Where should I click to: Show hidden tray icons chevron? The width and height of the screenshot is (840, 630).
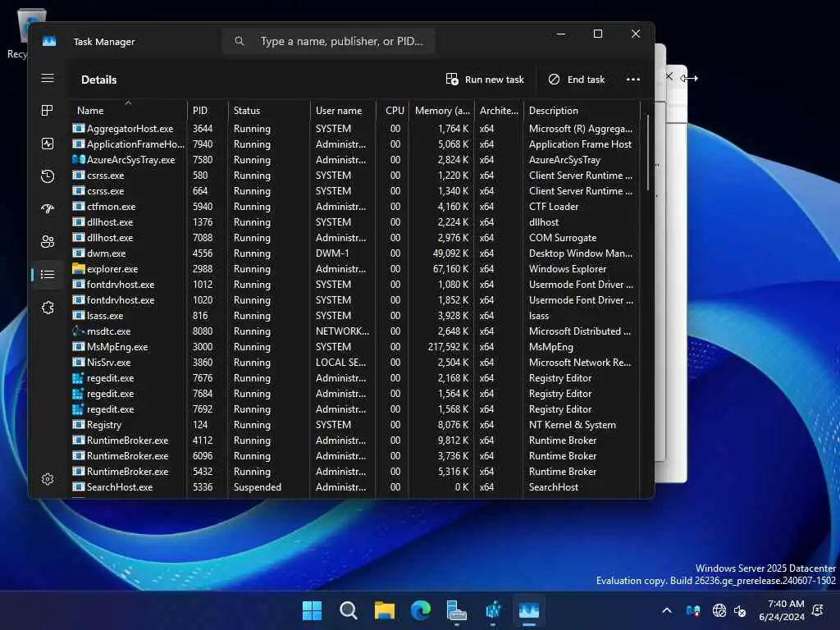pos(667,610)
